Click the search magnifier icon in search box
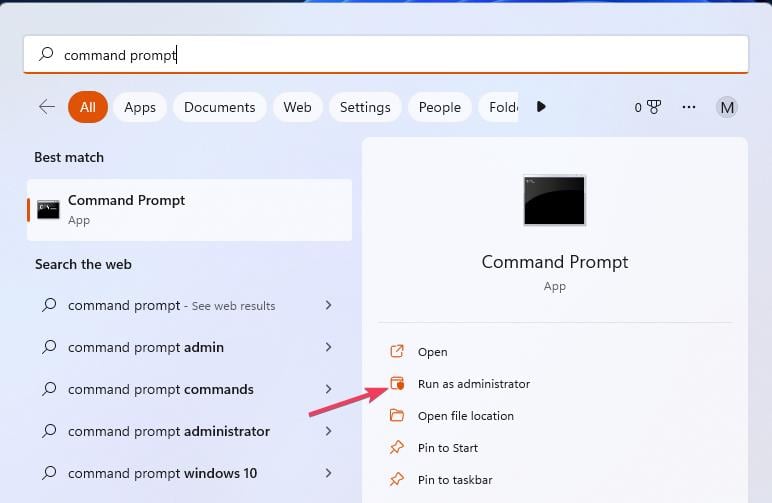This screenshot has width=772, height=503. click(x=46, y=54)
